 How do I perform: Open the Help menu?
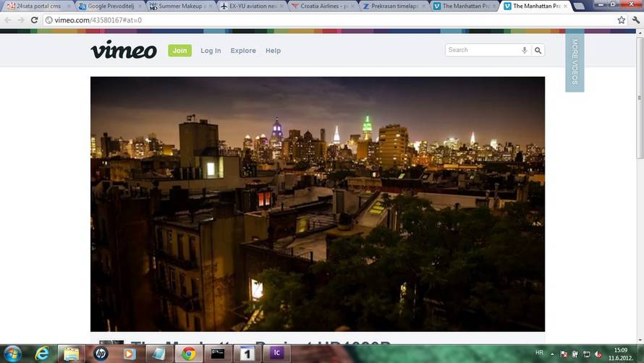coord(273,51)
